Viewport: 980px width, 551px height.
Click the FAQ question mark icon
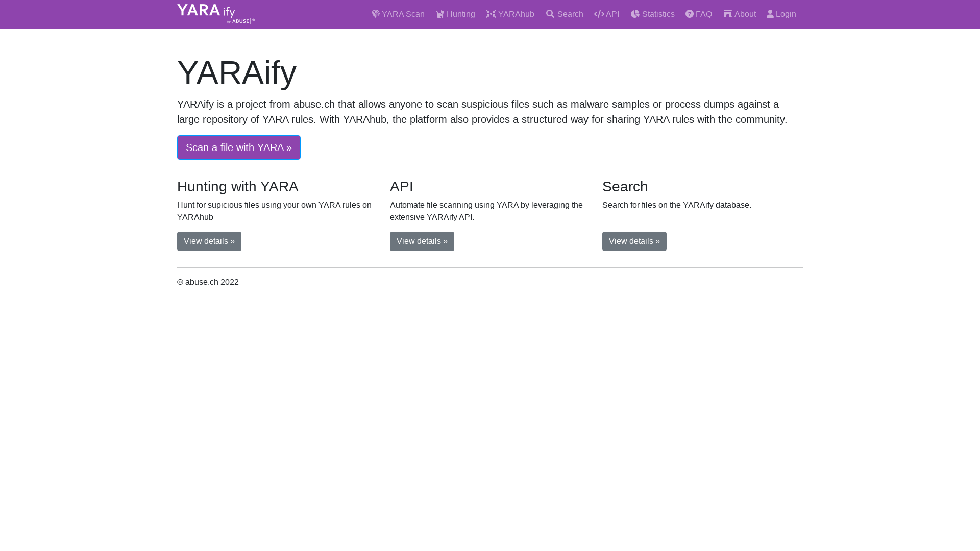690,14
